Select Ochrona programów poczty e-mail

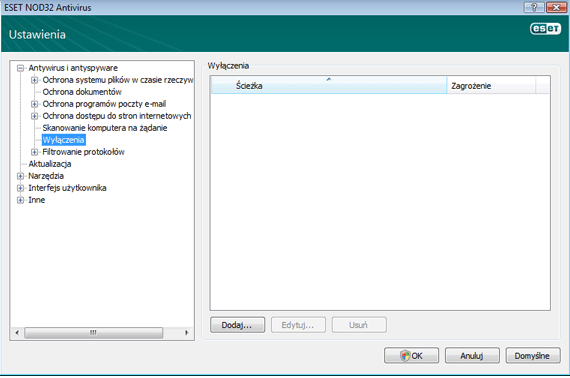click(x=104, y=104)
